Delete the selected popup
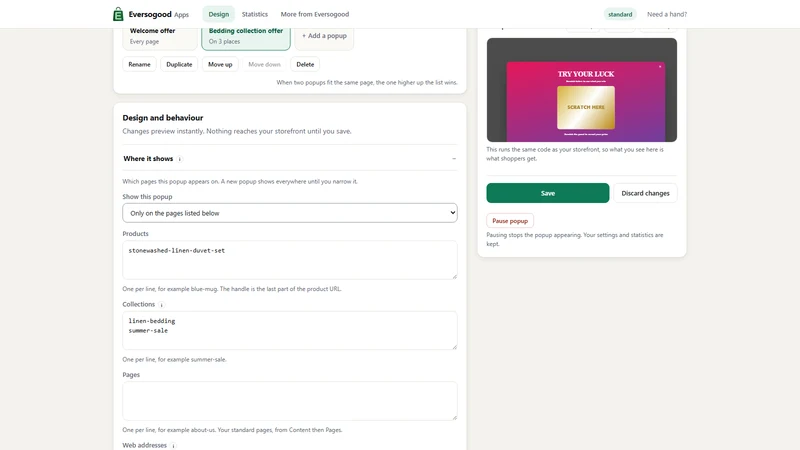The height and width of the screenshot is (450, 800). point(305,64)
